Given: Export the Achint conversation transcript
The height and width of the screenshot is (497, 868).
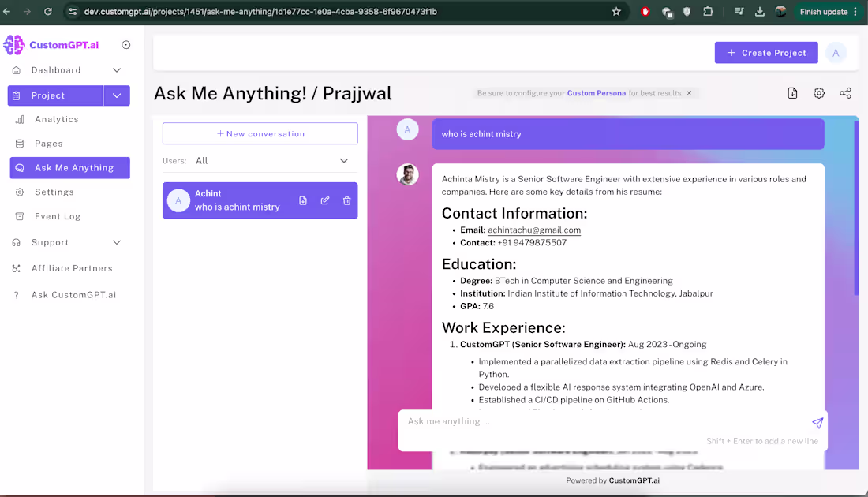Looking at the screenshot, I should tap(303, 200).
